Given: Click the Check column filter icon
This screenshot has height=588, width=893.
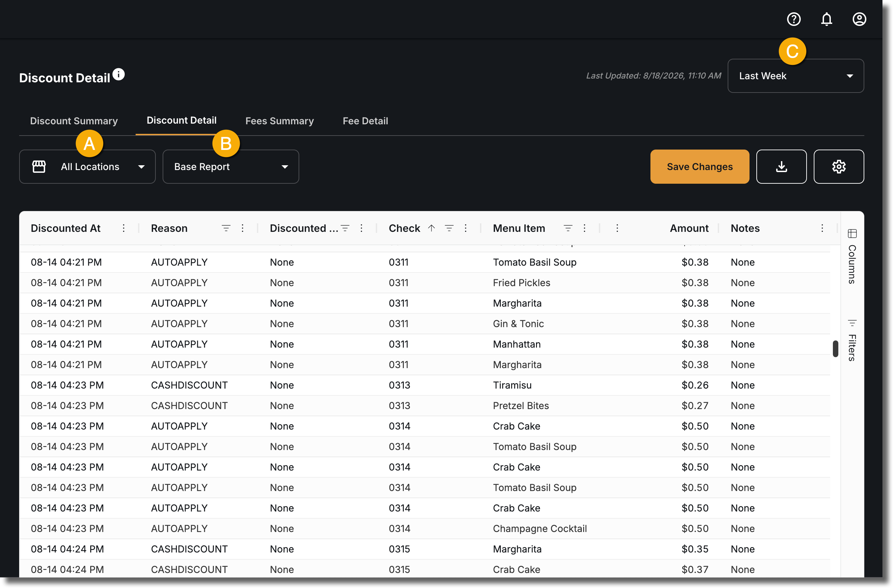Looking at the screenshot, I should (x=449, y=228).
